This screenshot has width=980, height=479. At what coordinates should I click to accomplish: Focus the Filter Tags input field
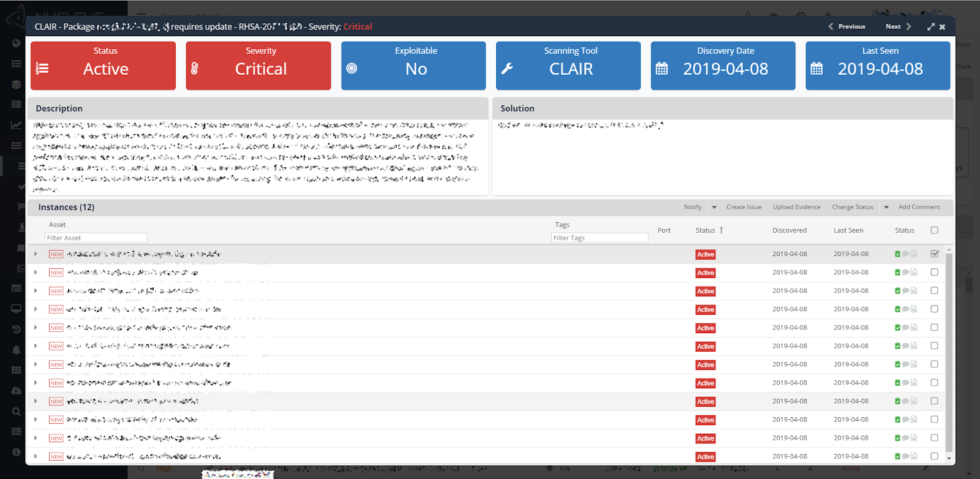point(600,238)
